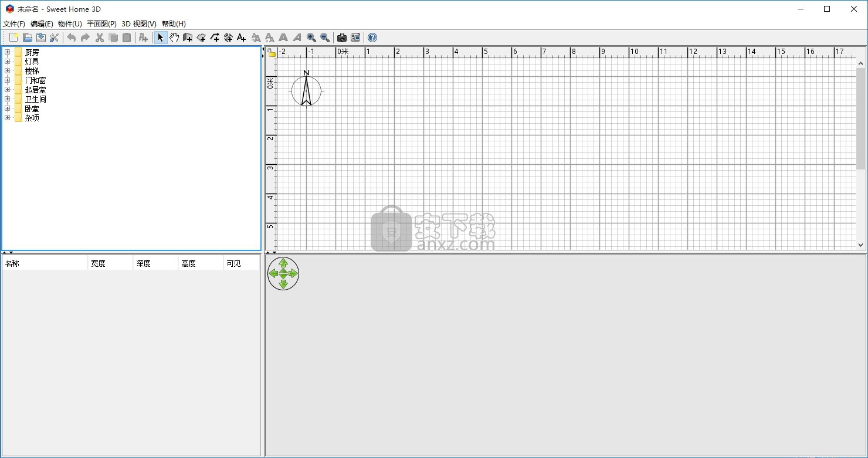The height and width of the screenshot is (458, 868).
Task: Click the left arrow of 3D navigation pad
Action: point(273,273)
